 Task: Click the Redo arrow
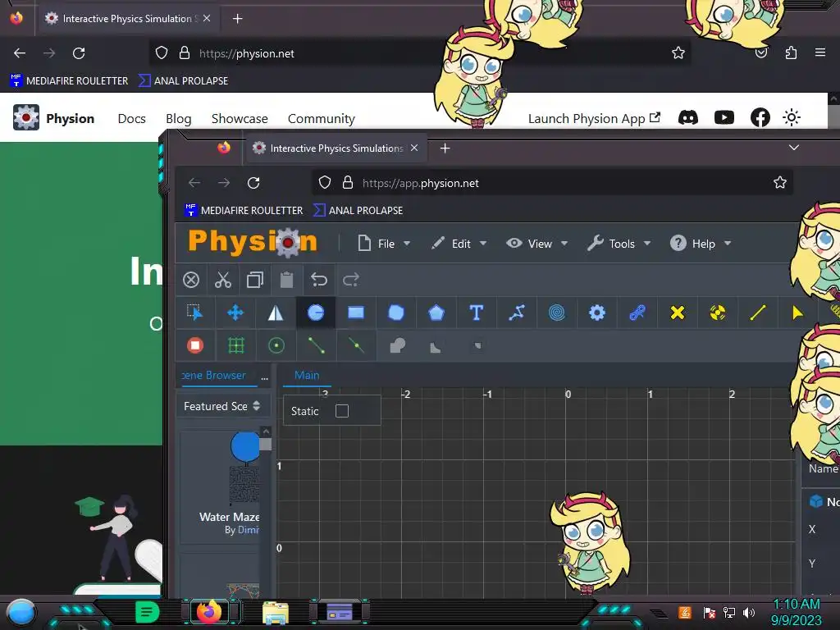[x=351, y=280]
